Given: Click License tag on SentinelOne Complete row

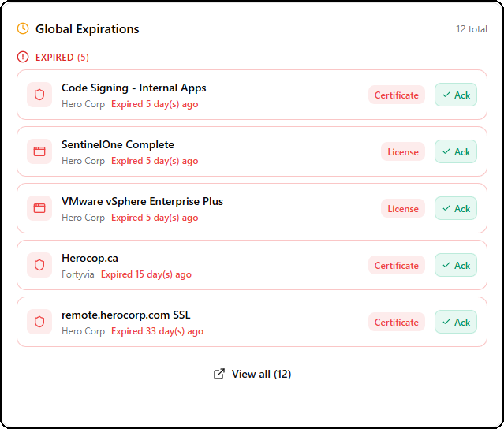Looking at the screenshot, I should pyautogui.click(x=403, y=151).
